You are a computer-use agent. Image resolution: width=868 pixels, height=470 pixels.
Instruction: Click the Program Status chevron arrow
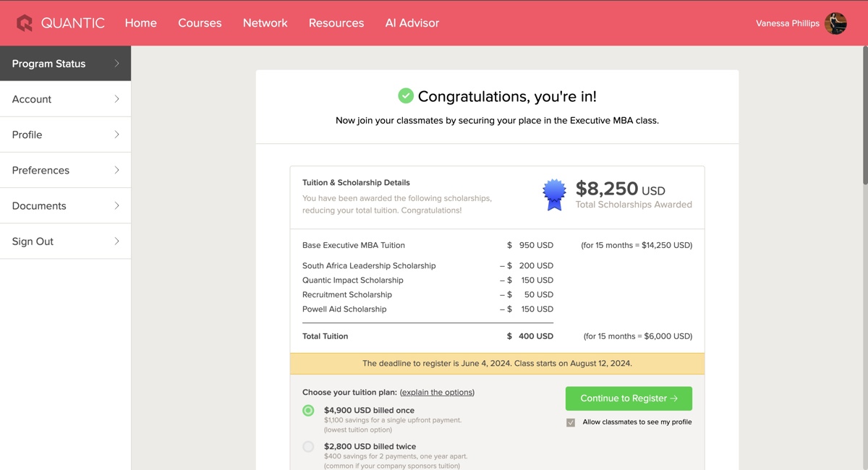pyautogui.click(x=116, y=64)
